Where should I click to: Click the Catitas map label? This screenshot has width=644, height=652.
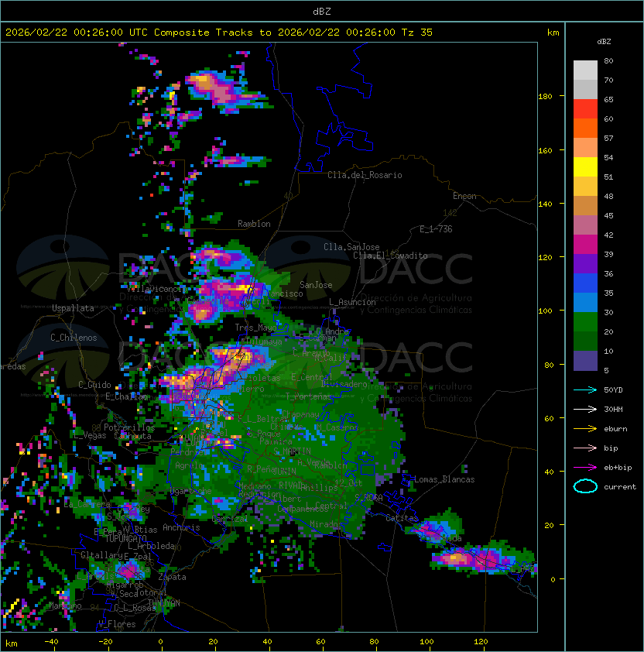(402, 518)
